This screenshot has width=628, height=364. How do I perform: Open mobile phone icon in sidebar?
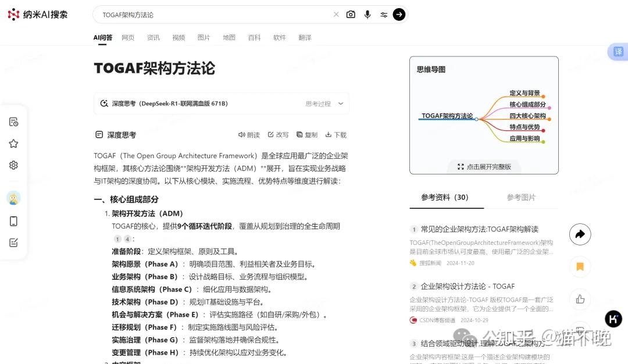coord(13,221)
